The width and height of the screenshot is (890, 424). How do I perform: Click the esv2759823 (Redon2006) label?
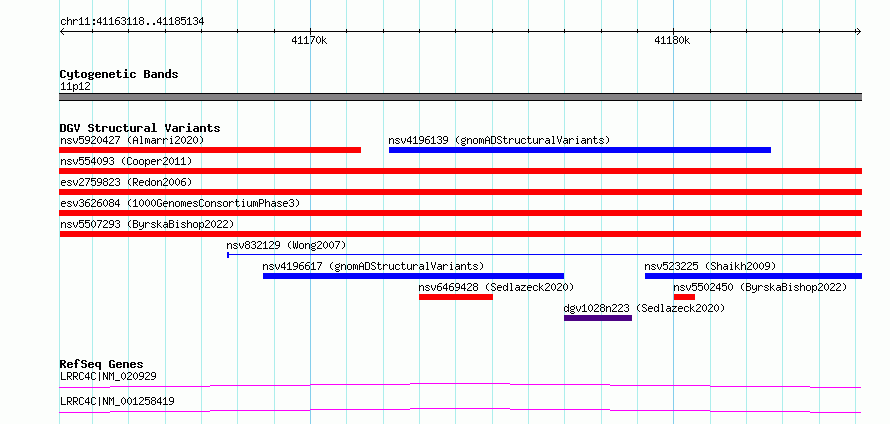click(x=126, y=182)
